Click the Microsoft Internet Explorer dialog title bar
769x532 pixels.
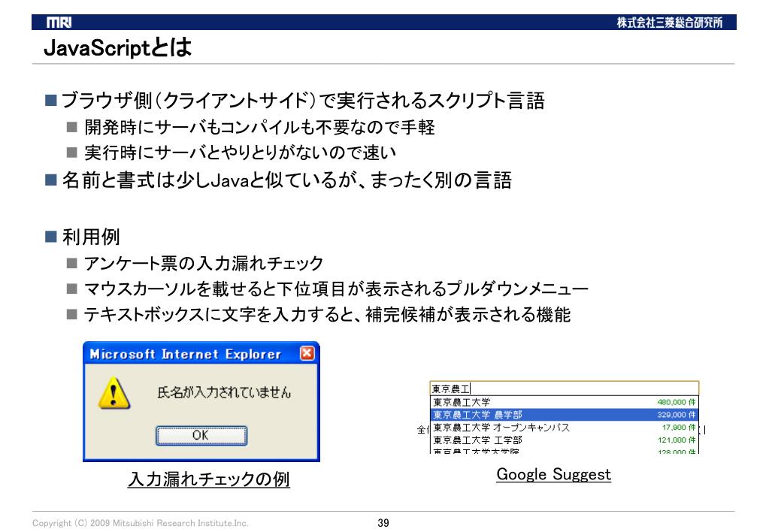(188, 354)
